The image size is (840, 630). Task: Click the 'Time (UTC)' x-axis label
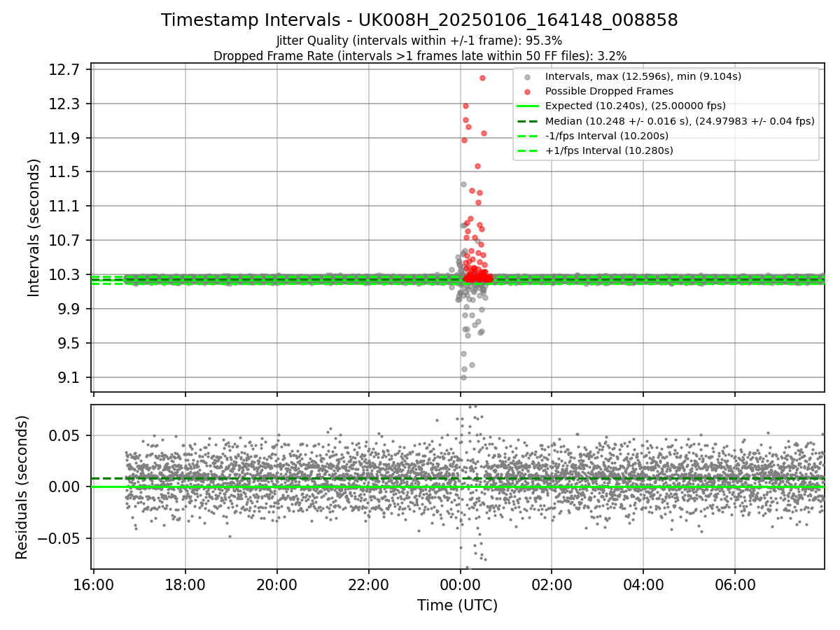tap(457, 605)
